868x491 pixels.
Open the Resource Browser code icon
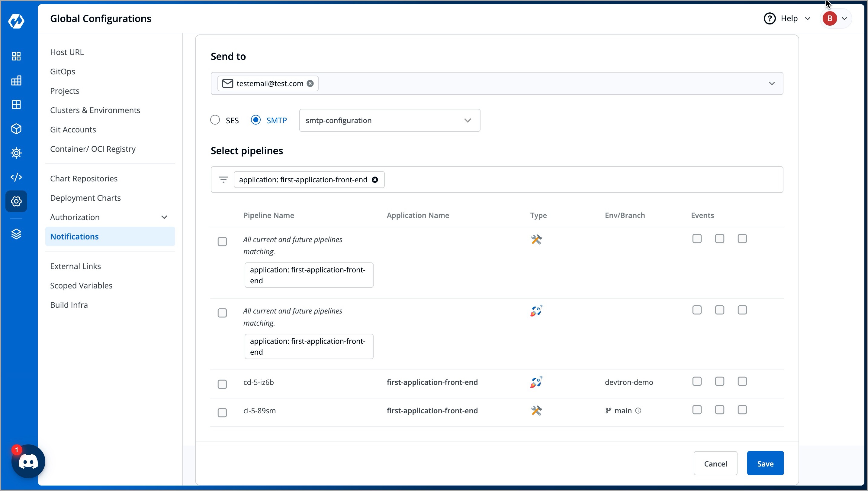(x=16, y=177)
